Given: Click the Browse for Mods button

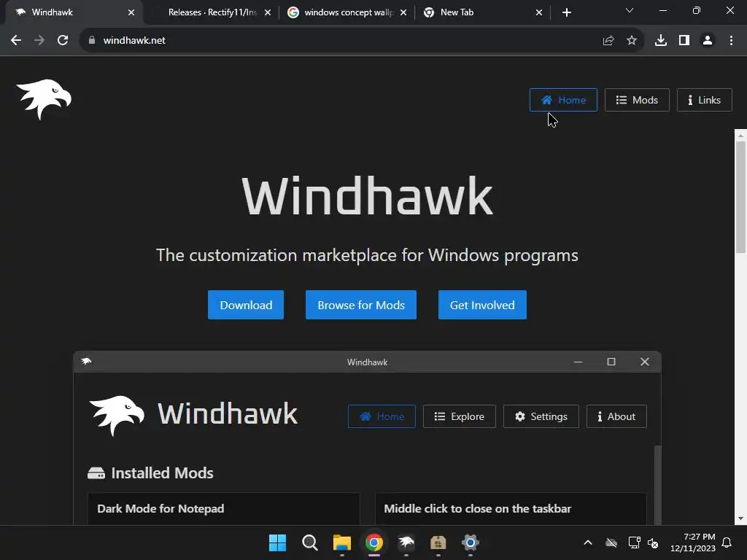Looking at the screenshot, I should click(361, 305).
